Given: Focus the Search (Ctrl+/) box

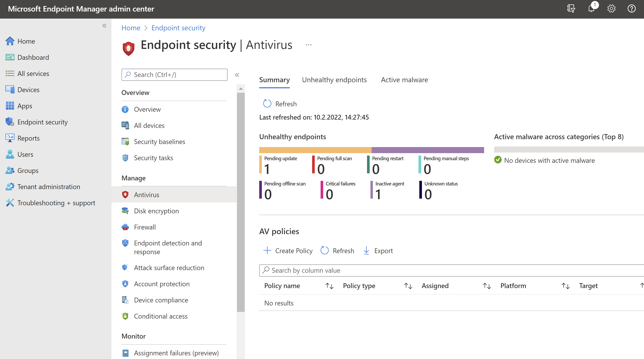Looking at the screenshot, I should (174, 75).
